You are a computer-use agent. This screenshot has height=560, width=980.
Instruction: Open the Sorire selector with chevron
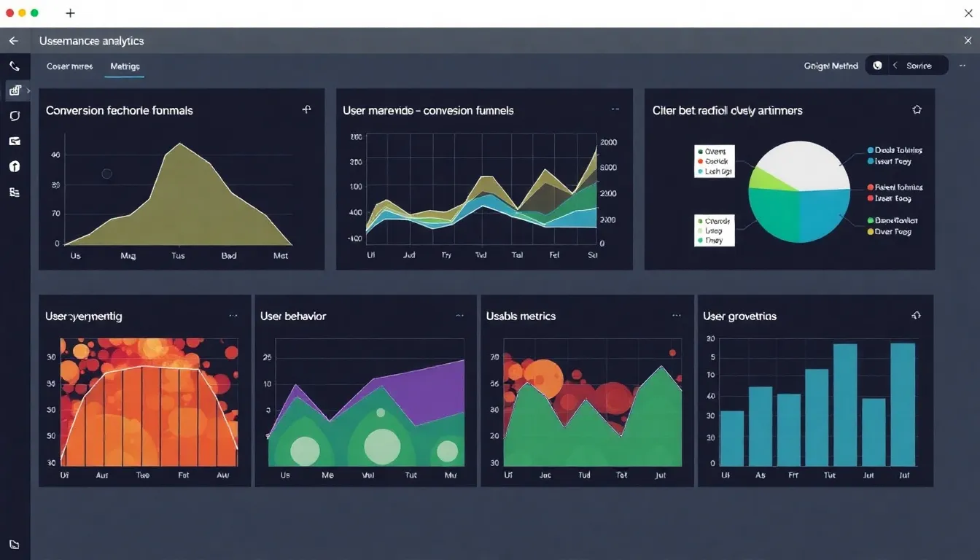[x=913, y=66]
